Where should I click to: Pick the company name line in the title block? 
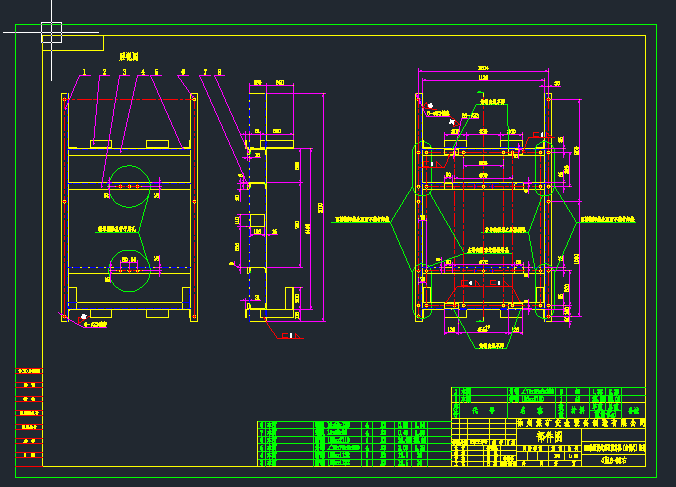(x=581, y=423)
